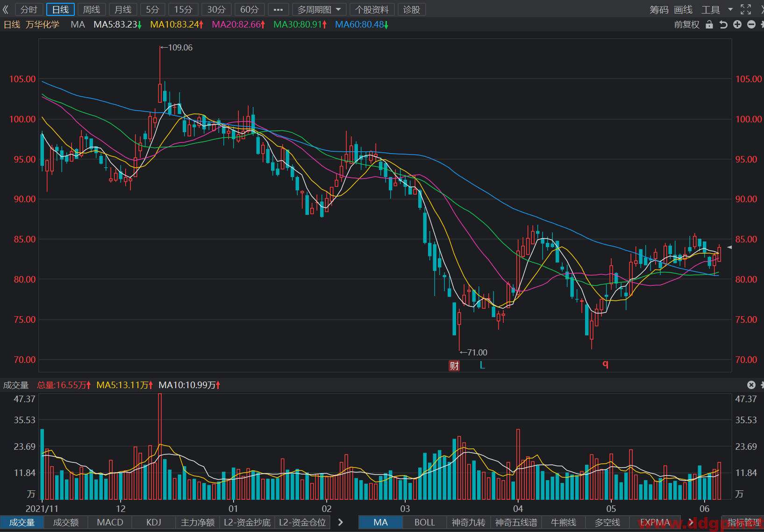Open 个股资料 stock info
Image resolution: width=764 pixels, height=532 pixels.
pos(372,9)
